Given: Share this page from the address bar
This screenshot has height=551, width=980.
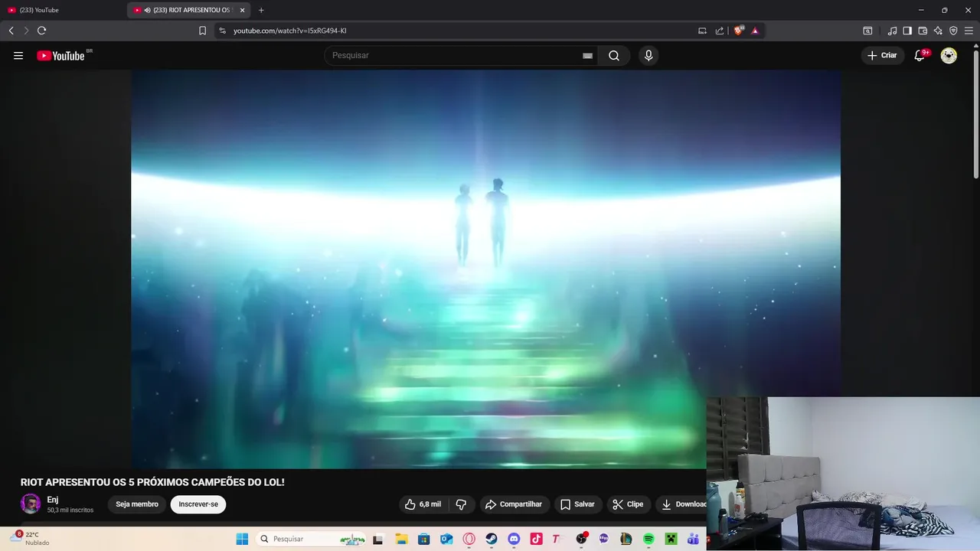Looking at the screenshot, I should coord(719,31).
